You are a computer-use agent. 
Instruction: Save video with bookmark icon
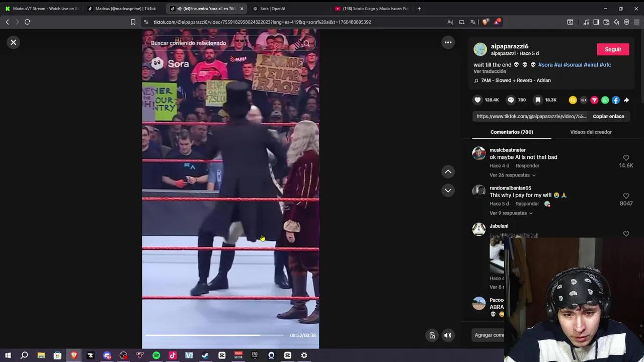[538, 100]
